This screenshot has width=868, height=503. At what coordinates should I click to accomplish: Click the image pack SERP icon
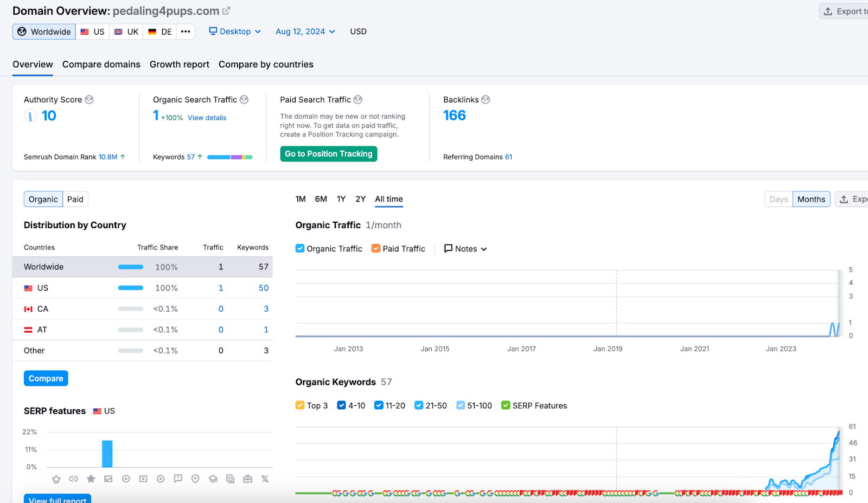tap(108, 479)
